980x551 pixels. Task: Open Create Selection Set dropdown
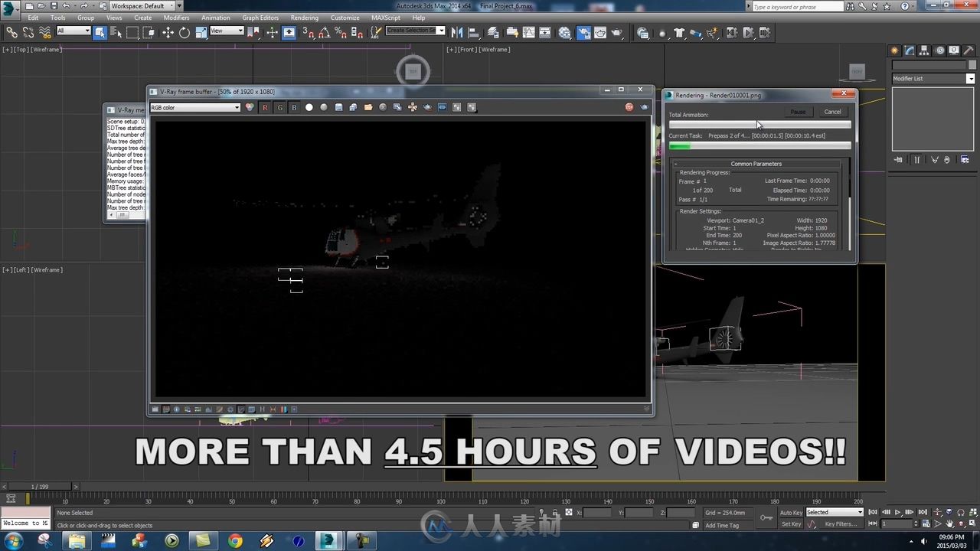(416, 31)
